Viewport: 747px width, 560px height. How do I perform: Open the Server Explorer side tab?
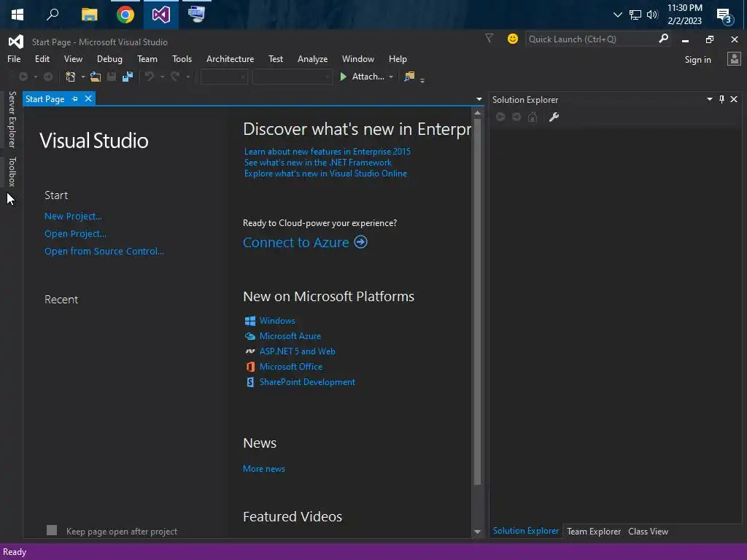pos(12,120)
